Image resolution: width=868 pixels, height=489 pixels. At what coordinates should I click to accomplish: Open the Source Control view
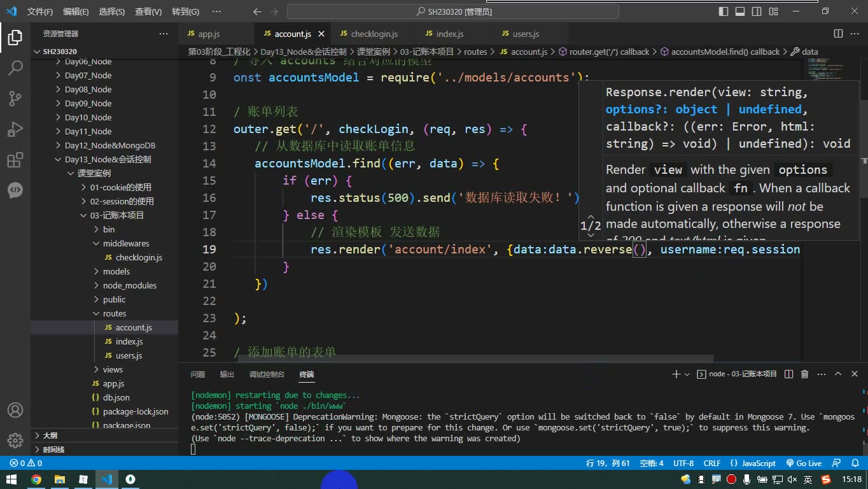15,98
